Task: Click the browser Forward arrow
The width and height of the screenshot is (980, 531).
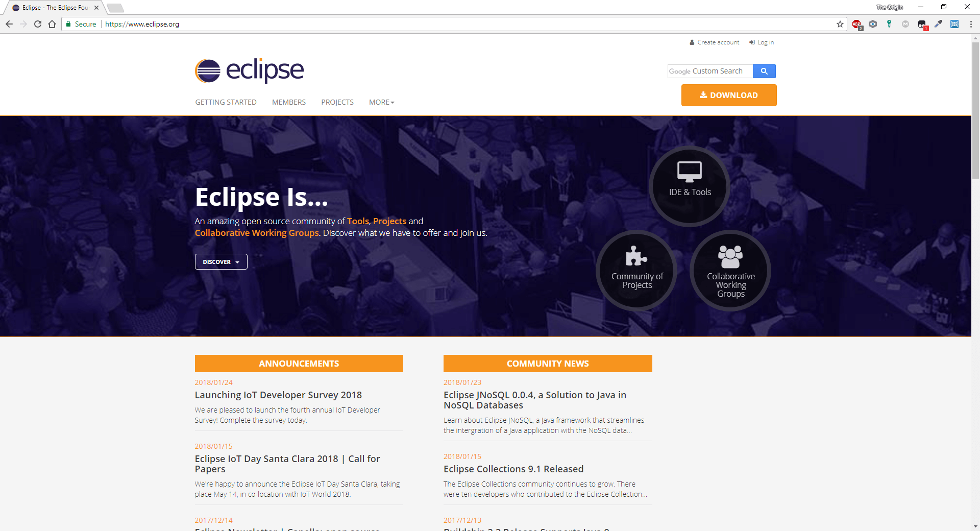Action: [23, 24]
